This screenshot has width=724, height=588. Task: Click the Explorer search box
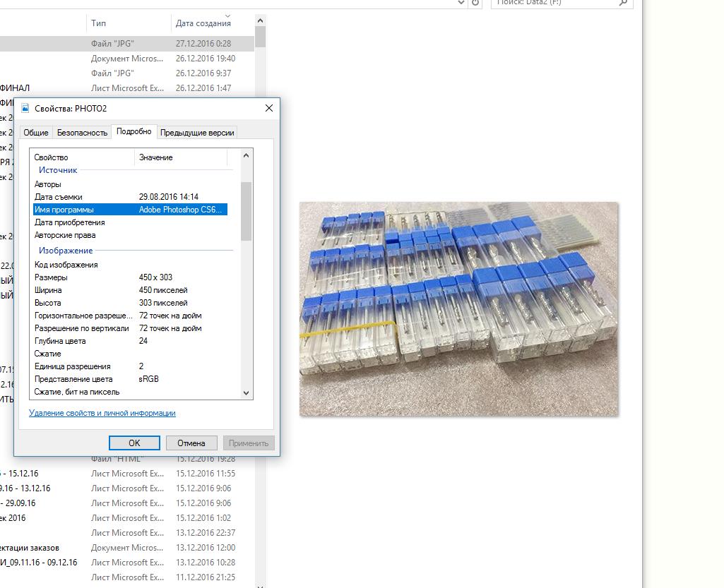click(x=562, y=4)
